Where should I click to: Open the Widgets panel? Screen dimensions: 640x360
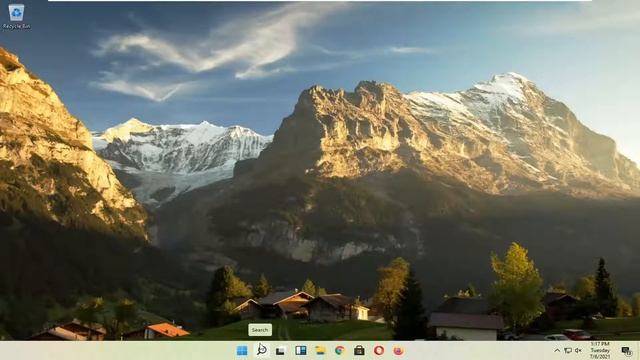(301, 351)
